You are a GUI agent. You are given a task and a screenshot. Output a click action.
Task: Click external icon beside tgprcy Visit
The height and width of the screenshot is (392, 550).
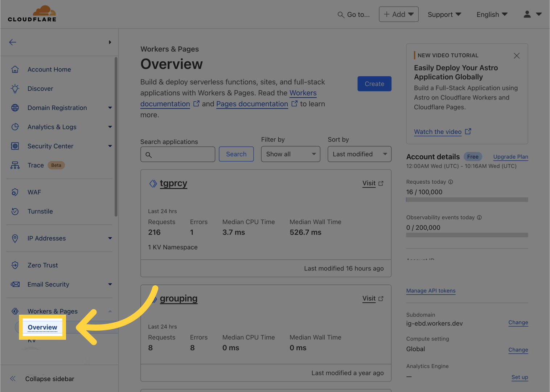[381, 184]
